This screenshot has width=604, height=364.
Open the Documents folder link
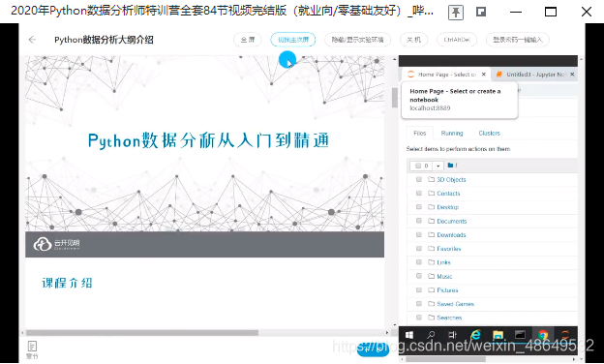pyautogui.click(x=452, y=221)
